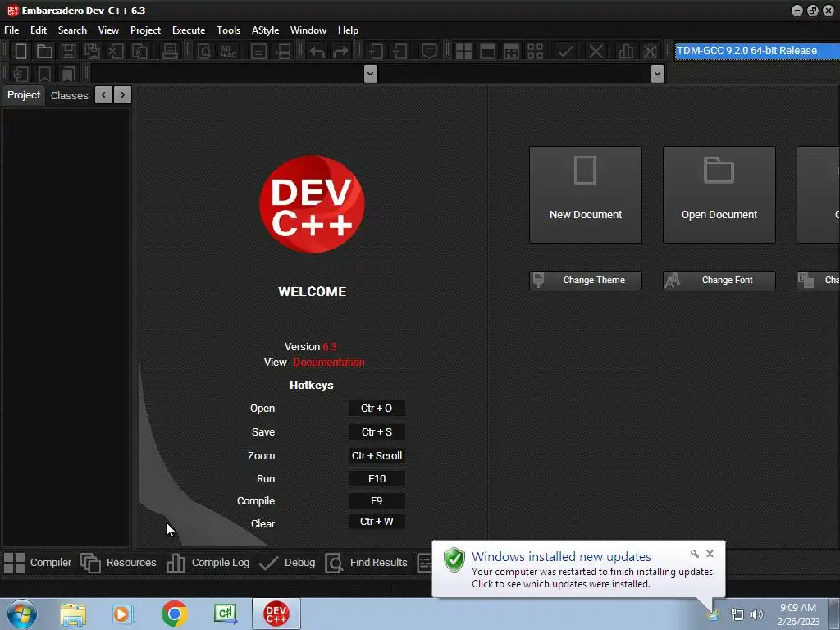The image size is (840, 630).
Task: Click the Ctr + O hotkey box
Action: pos(377,409)
